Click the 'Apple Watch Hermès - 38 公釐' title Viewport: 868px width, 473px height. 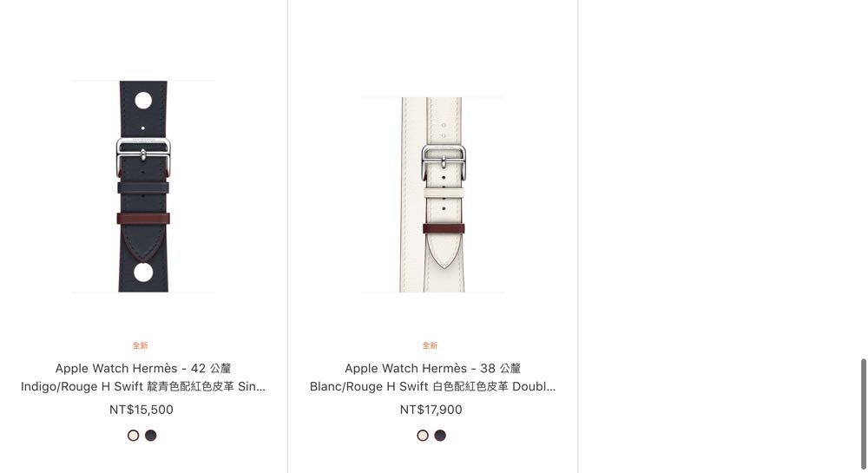pos(433,369)
